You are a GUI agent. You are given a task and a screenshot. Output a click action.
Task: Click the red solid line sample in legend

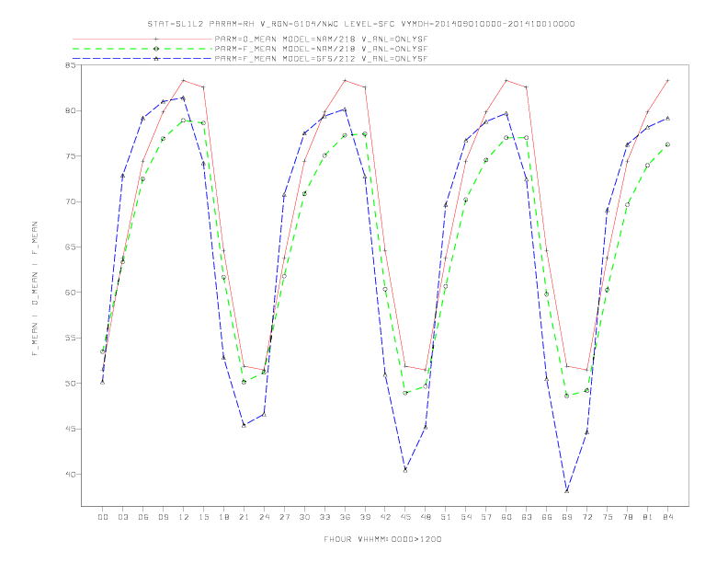click(x=142, y=39)
